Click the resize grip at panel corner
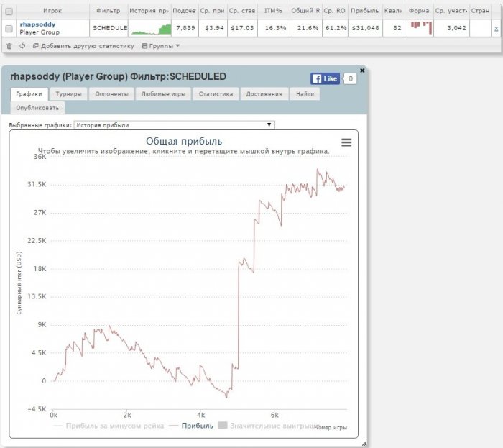The height and width of the screenshot is (448, 503). click(364, 444)
